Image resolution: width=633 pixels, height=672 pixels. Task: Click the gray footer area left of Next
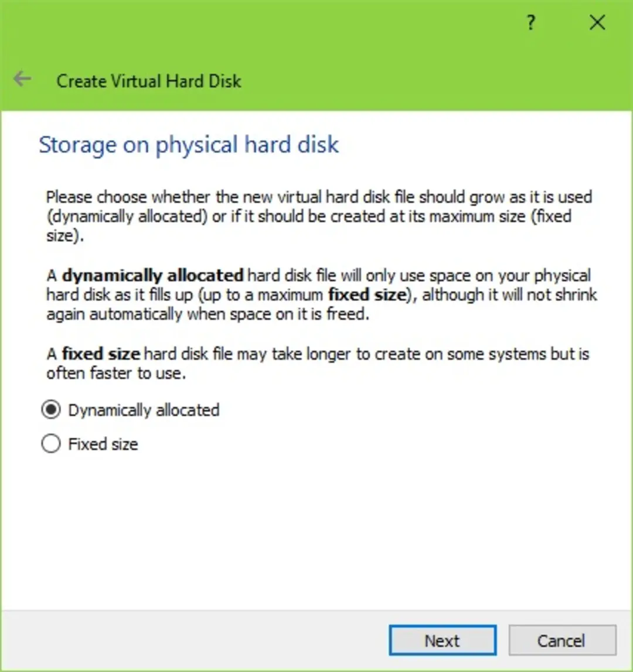pos(193,640)
